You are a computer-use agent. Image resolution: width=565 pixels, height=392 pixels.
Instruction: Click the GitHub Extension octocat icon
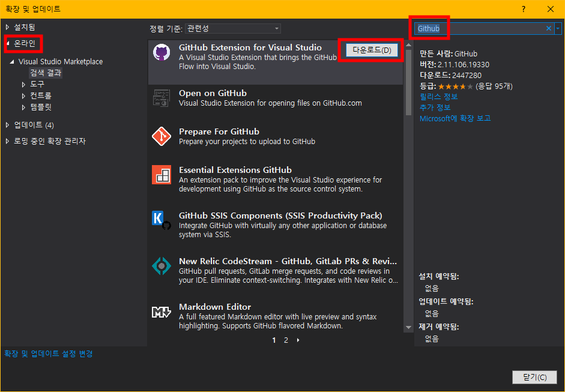click(162, 53)
